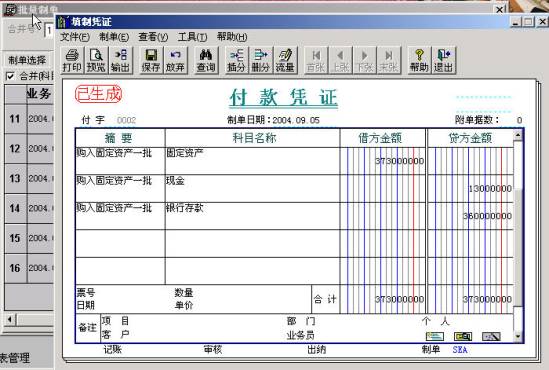Select row 16 in background list
The image size is (549, 370).
29,268
